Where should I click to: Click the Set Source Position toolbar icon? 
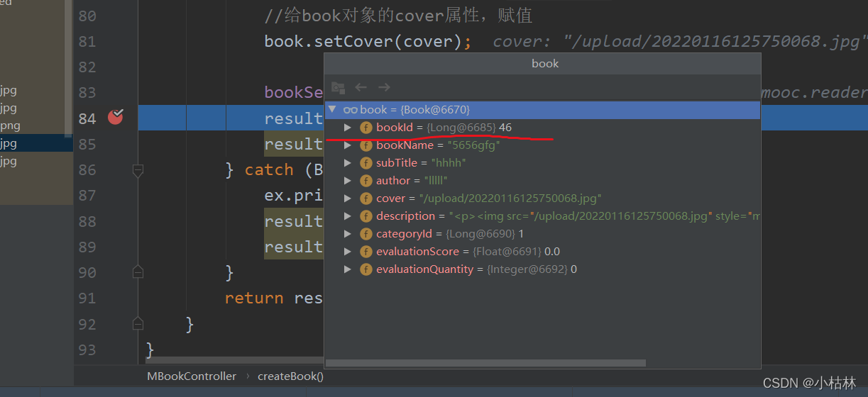click(x=338, y=87)
